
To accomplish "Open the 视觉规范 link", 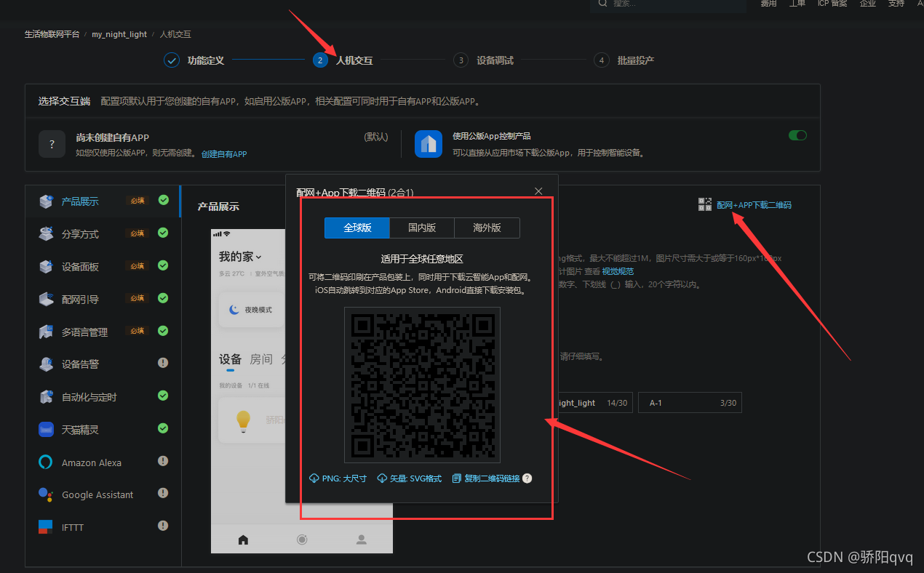I will coord(618,271).
